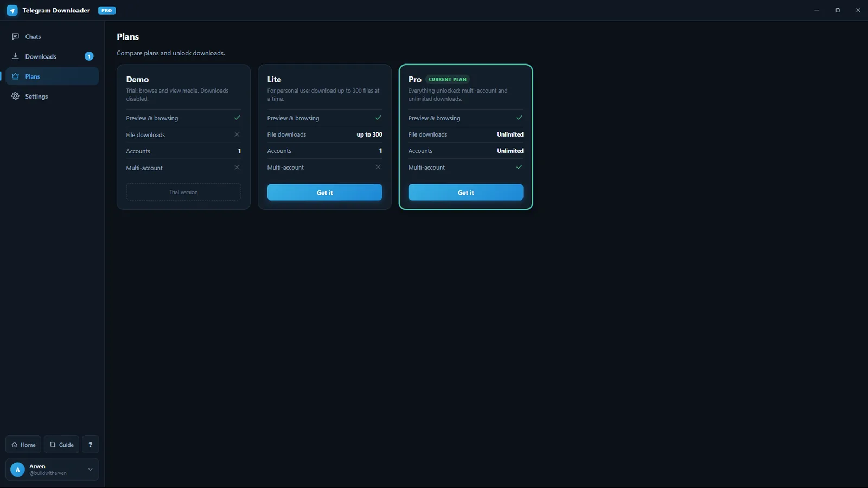Minimize the Telegram Downloader window
This screenshot has width=868, height=488.
coord(816,10)
